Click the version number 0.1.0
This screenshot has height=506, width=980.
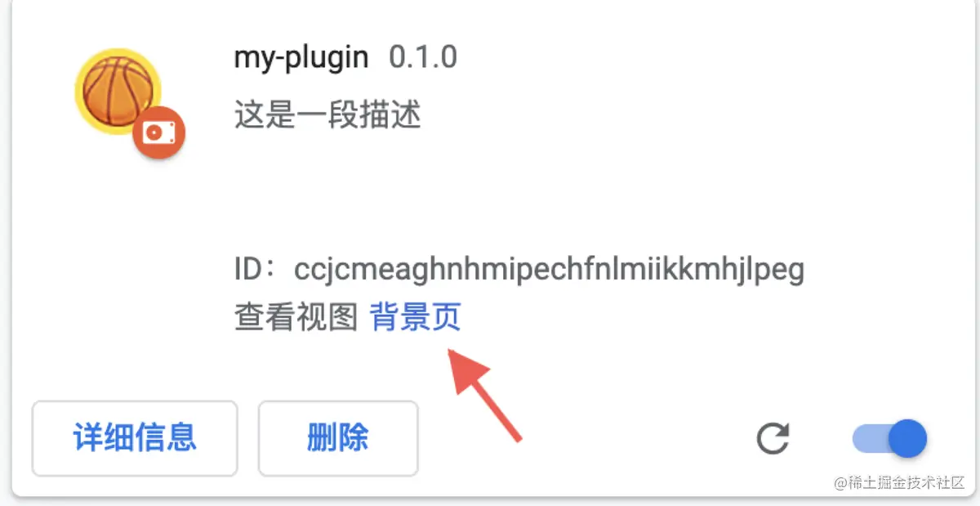423,58
